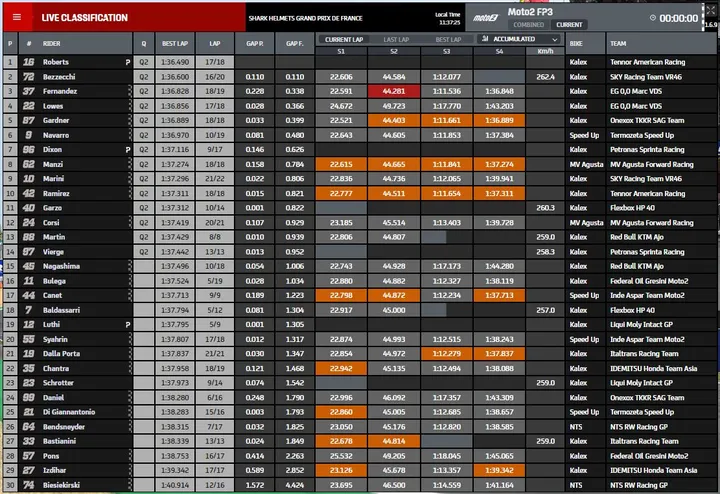Click best lap 1:36.490
720x494 pixels.
[175, 62]
